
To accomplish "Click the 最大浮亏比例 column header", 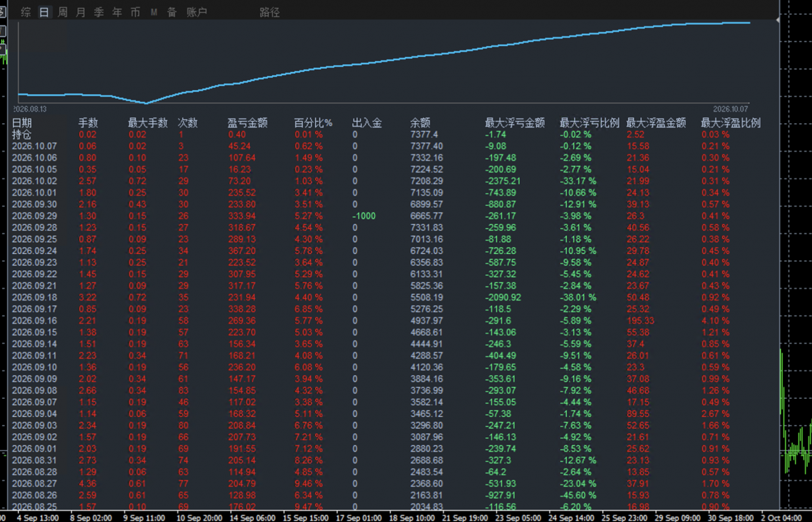I will pos(589,123).
